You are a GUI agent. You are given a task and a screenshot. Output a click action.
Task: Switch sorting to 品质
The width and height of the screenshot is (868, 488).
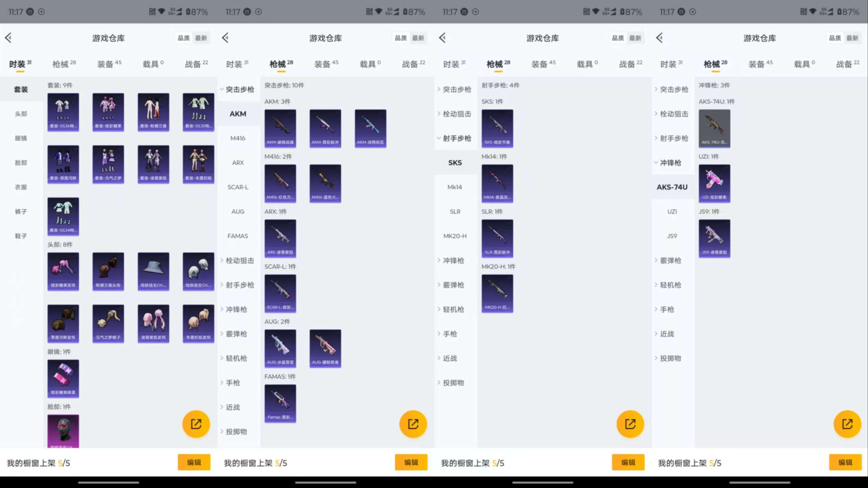[184, 38]
